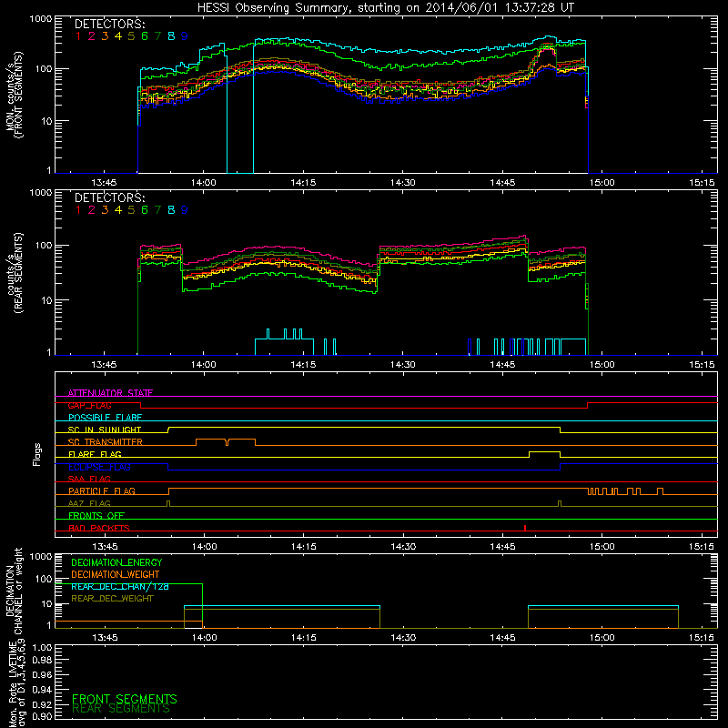
Task: Select the GAP_FLAG label
Action: pyautogui.click(x=89, y=405)
